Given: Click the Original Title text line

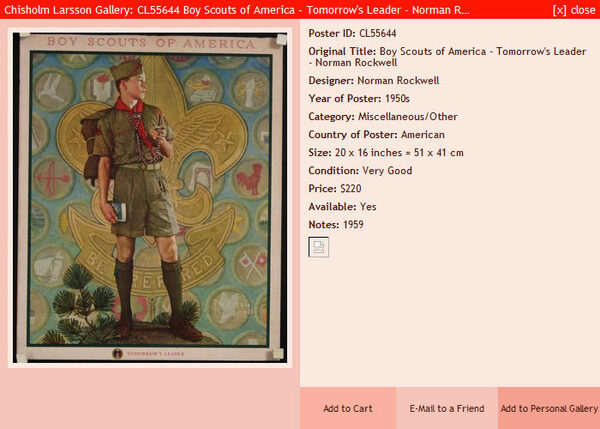Looking at the screenshot, I should 447,57.
